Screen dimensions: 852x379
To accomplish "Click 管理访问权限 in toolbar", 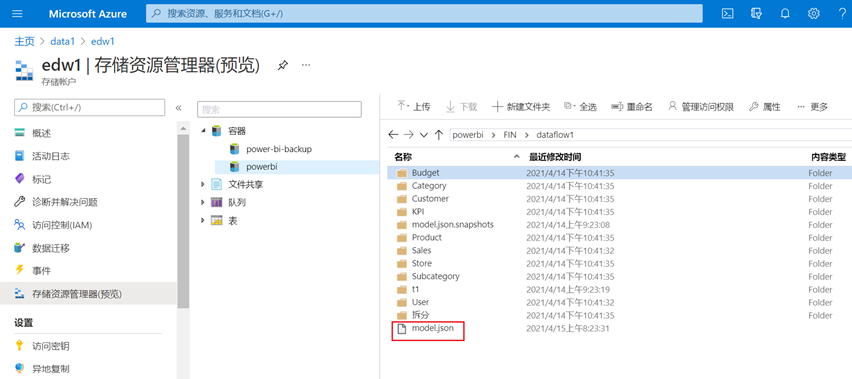I will 701,107.
